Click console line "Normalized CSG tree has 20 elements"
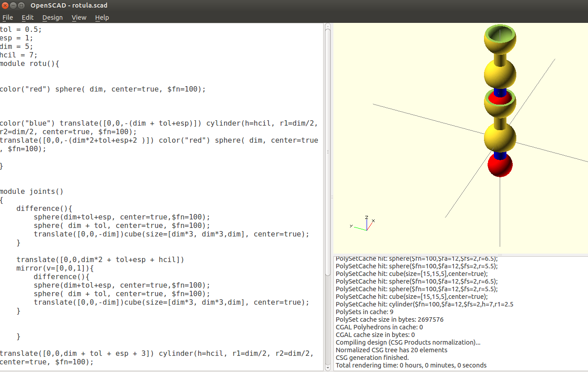Screen dimensions: 588x372 [391, 350]
